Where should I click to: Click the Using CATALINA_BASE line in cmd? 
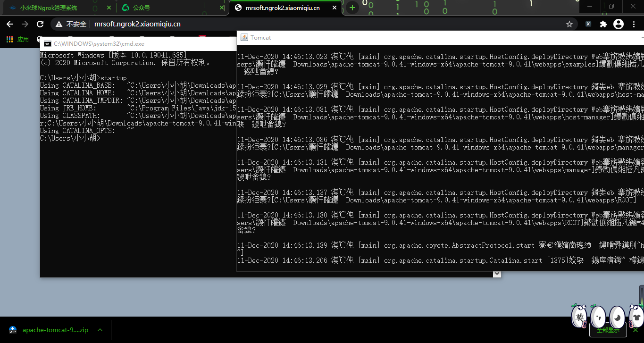click(138, 85)
